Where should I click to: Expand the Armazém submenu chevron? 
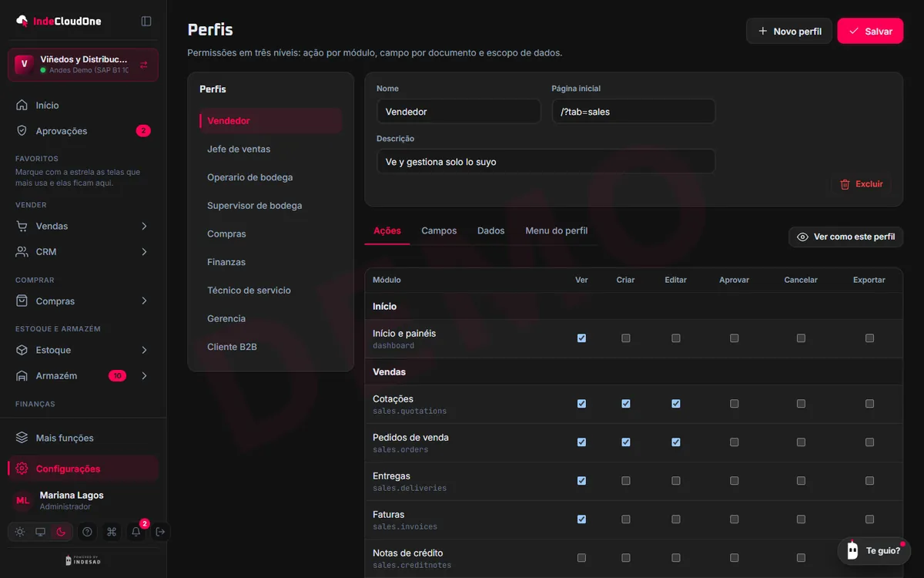[144, 376]
